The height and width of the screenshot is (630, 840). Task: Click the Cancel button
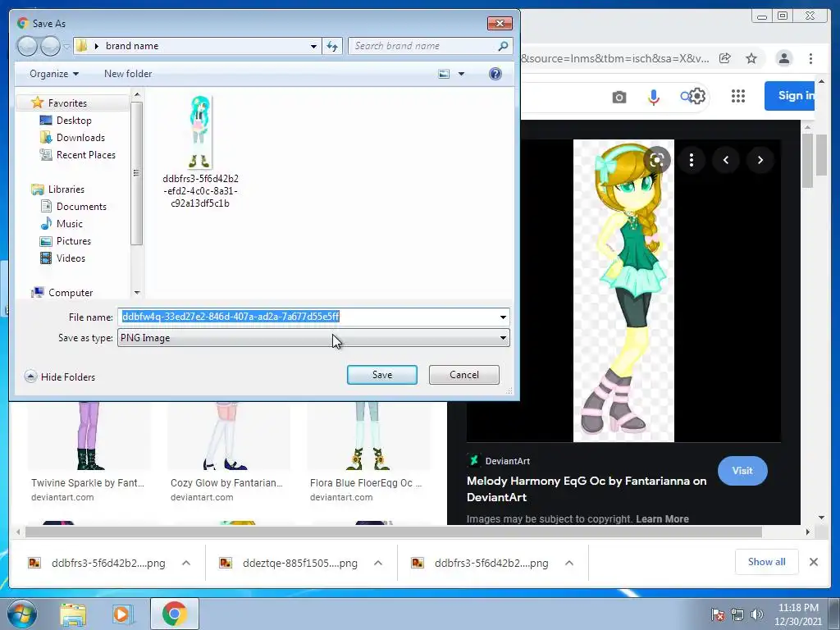point(464,375)
